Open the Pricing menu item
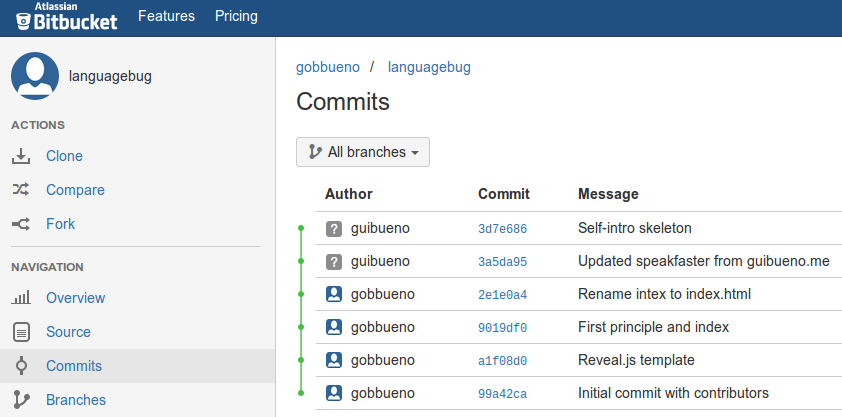This screenshot has height=417, width=842. pyautogui.click(x=236, y=16)
